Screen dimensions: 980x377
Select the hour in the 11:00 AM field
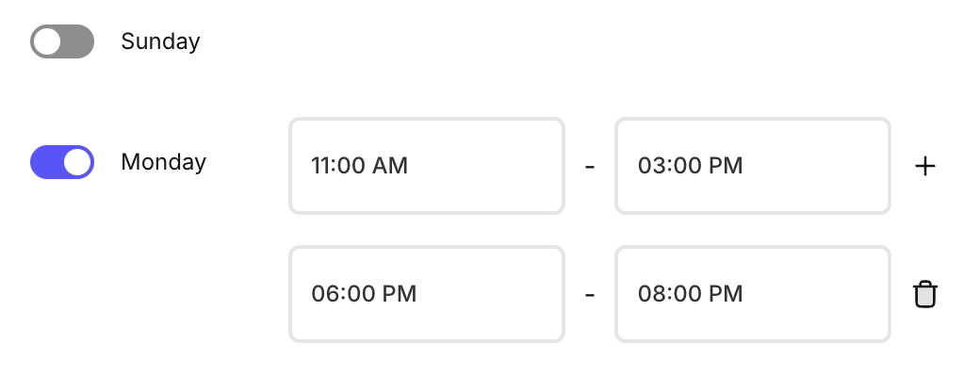click(x=320, y=166)
